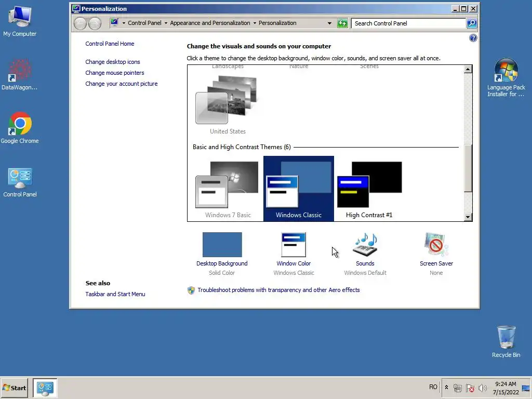Click Change mouse pointers link
Viewport: 532px width, 399px height.
pos(115,73)
